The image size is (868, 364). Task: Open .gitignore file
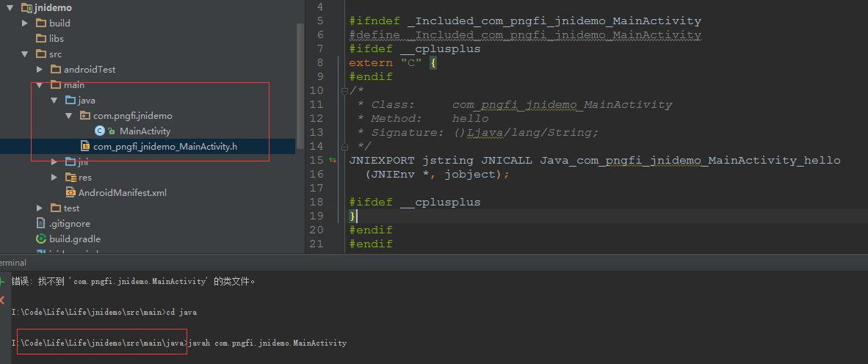tap(70, 224)
